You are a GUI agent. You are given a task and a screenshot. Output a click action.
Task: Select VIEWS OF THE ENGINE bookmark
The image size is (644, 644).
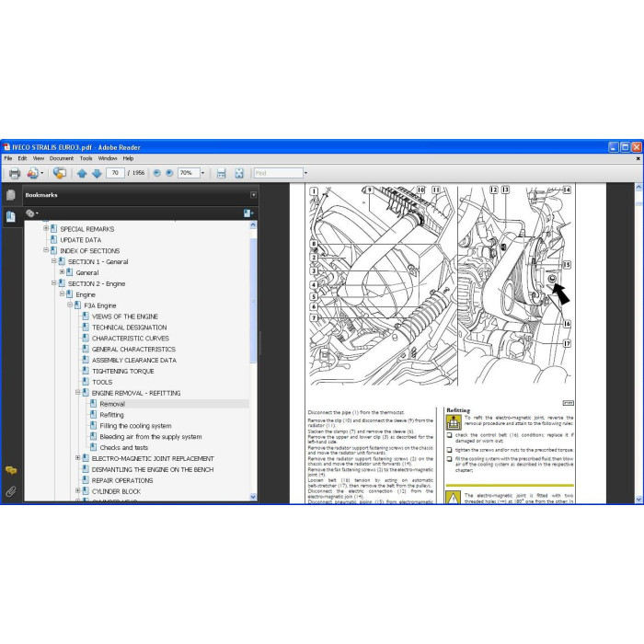click(x=125, y=316)
